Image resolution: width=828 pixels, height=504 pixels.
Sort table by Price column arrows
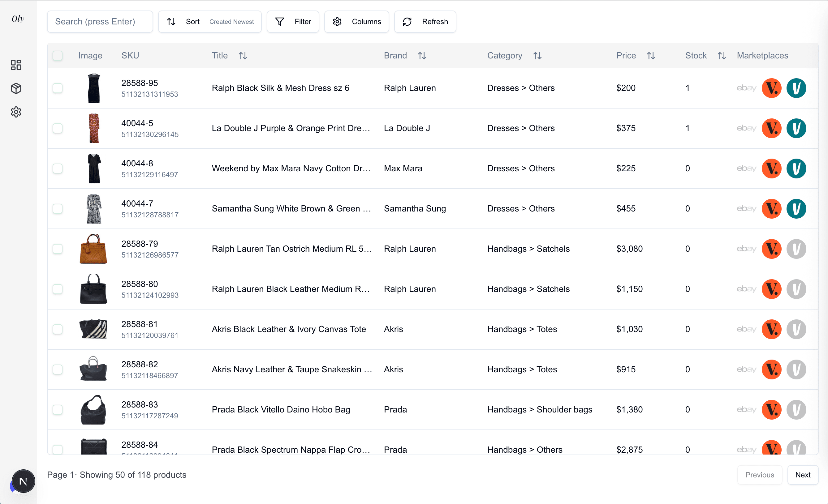pyautogui.click(x=651, y=55)
